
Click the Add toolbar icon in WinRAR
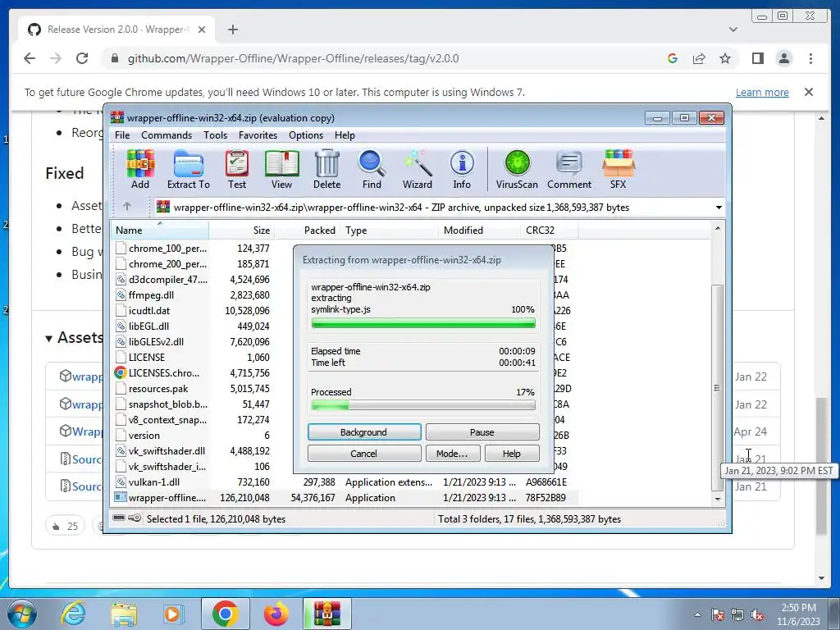point(140,169)
